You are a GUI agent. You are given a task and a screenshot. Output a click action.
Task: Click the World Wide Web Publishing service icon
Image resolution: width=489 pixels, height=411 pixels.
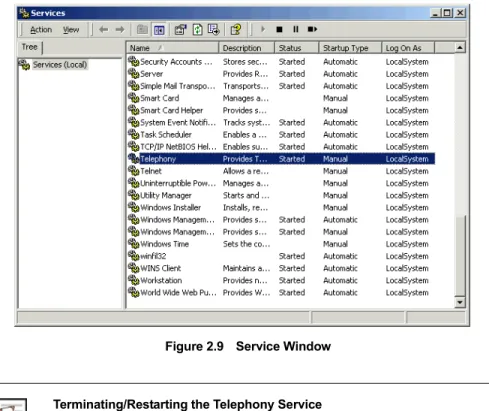[134, 292]
